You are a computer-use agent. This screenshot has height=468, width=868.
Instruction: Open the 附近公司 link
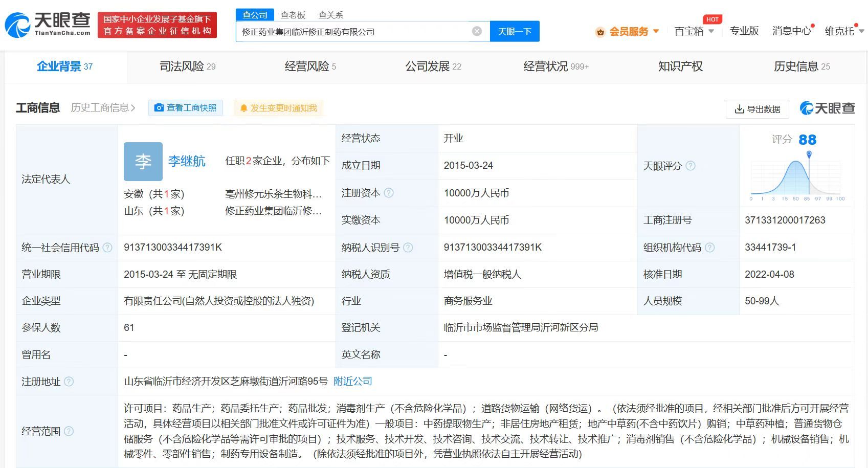click(351, 381)
